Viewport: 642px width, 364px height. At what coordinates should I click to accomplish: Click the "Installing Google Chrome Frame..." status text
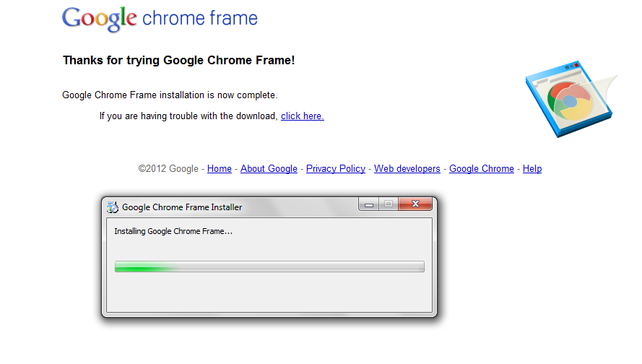[x=173, y=232]
